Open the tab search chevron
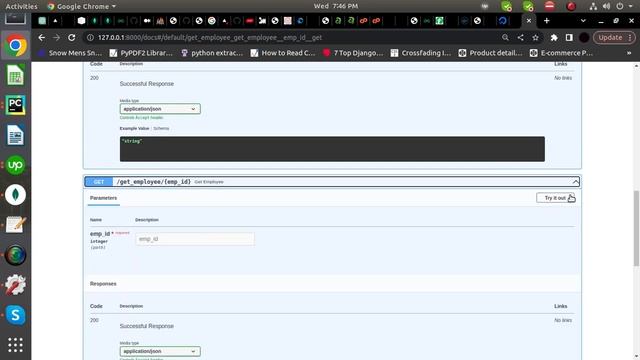This screenshot has width=640, height=360. (x=583, y=21)
